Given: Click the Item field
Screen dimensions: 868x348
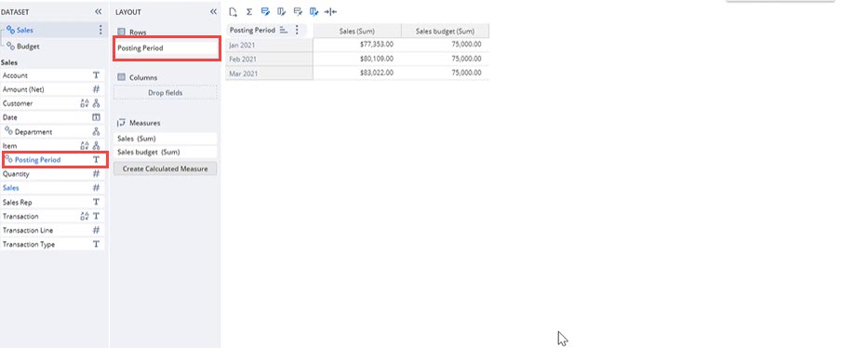Looking at the screenshot, I should tap(52, 145).
